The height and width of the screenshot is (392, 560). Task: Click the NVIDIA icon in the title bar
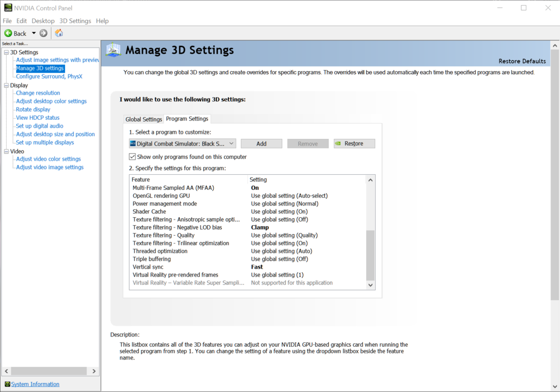7,7
